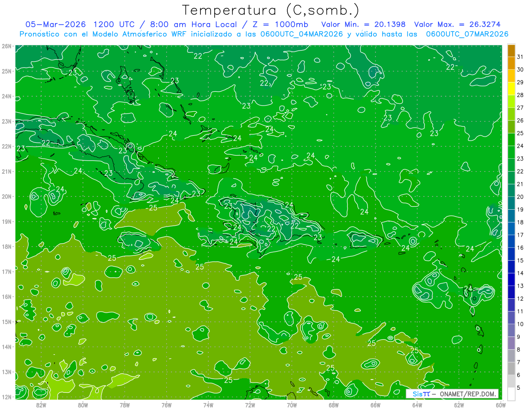The height and width of the screenshot is (411, 532).
Task: Select 'Valor Min. = 20.1398' text
Action: click(364, 24)
